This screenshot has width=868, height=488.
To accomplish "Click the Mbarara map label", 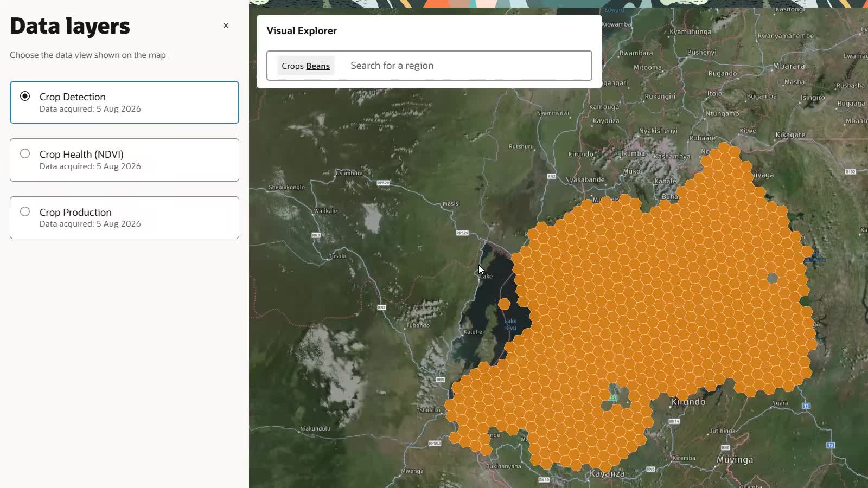I will tap(789, 66).
